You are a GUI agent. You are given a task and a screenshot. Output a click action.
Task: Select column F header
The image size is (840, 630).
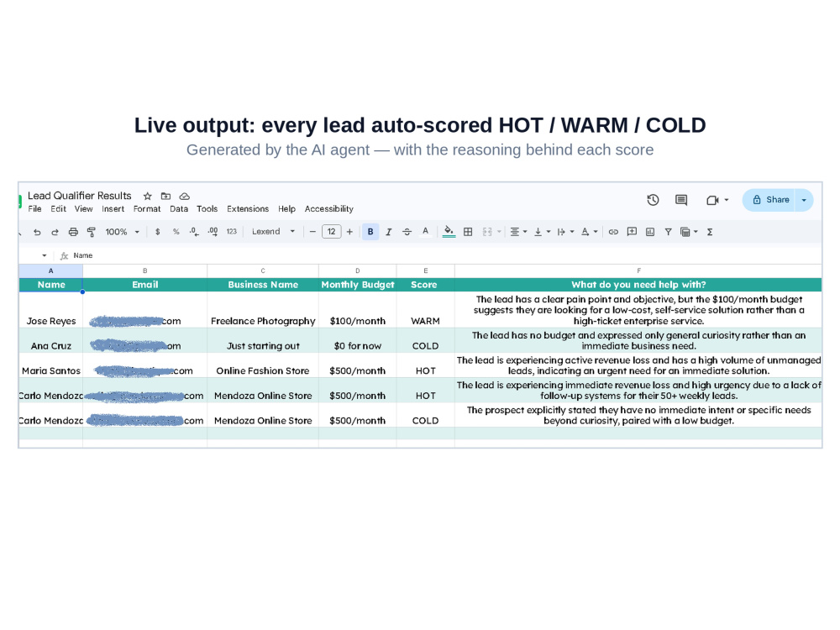point(638,271)
